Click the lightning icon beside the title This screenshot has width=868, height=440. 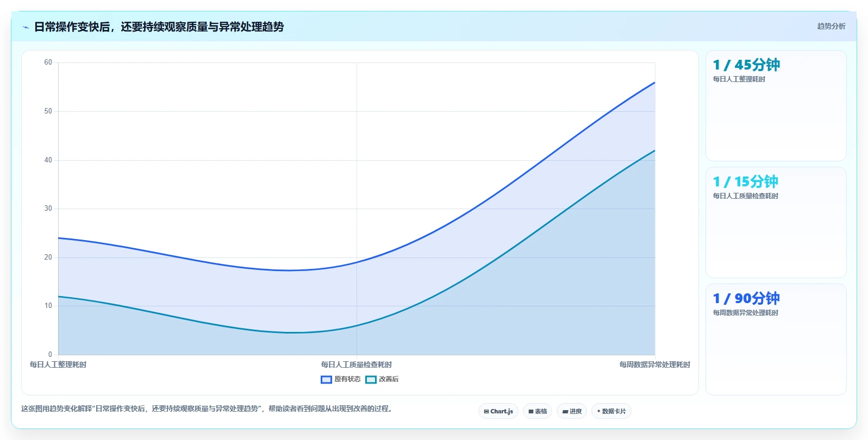pos(26,27)
